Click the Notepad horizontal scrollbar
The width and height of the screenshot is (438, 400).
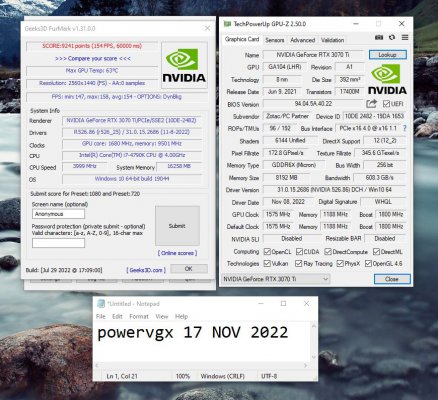point(202,365)
